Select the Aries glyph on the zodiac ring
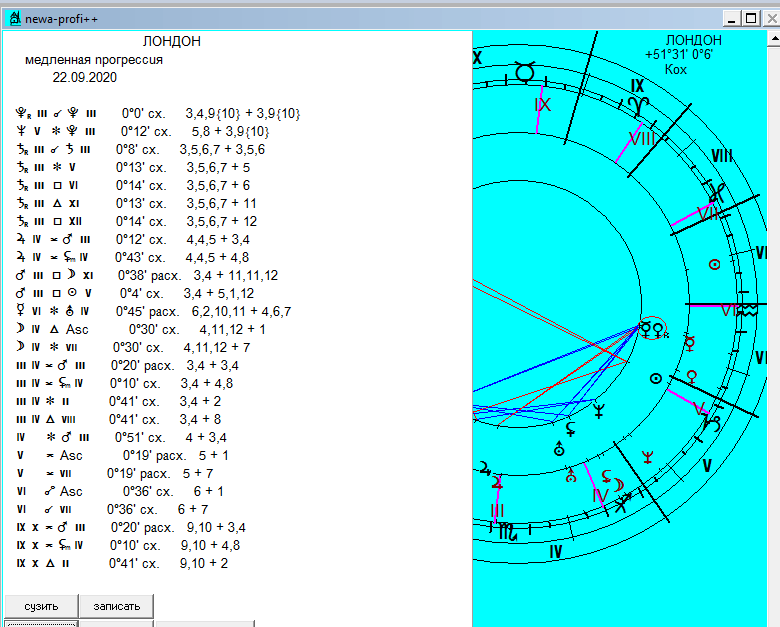This screenshot has height=627, width=780. pos(638,103)
